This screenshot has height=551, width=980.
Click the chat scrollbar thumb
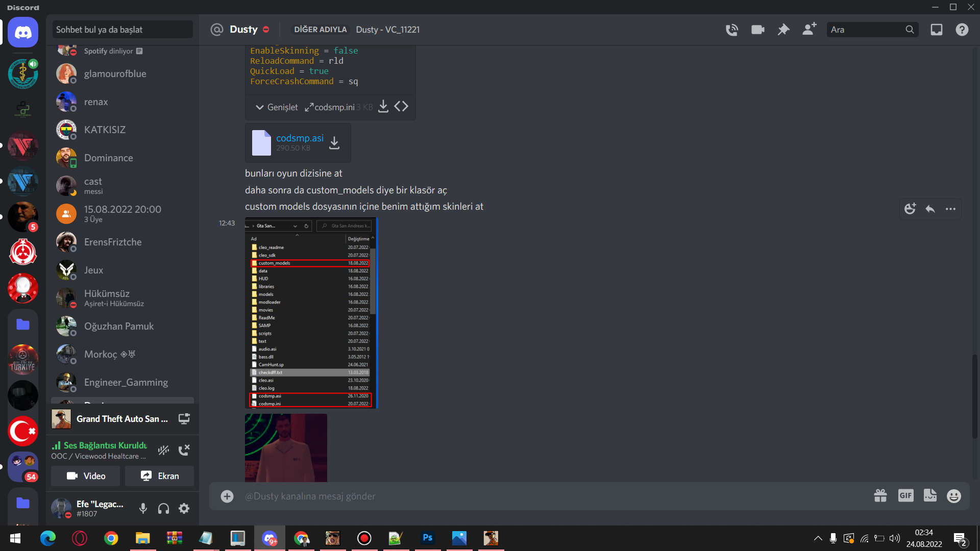pyautogui.click(x=974, y=396)
